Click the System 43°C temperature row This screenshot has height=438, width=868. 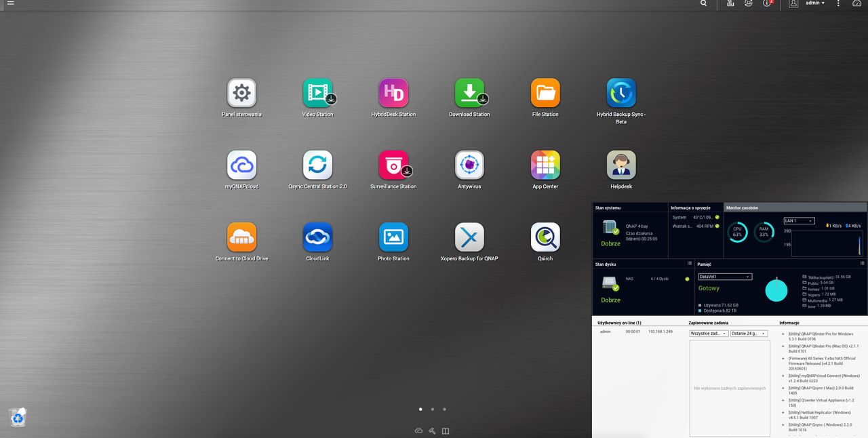click(x=696, y=217)
